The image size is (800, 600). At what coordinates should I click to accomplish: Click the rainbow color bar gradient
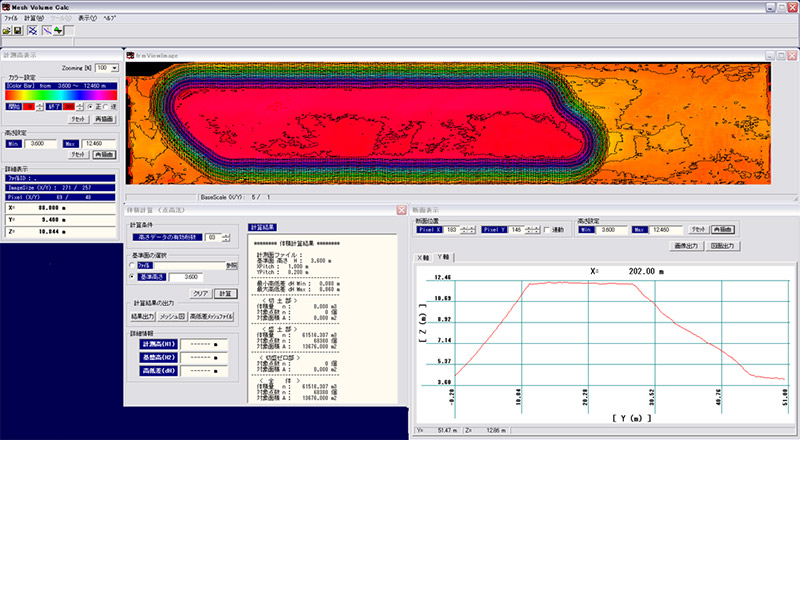click(61, 95)
